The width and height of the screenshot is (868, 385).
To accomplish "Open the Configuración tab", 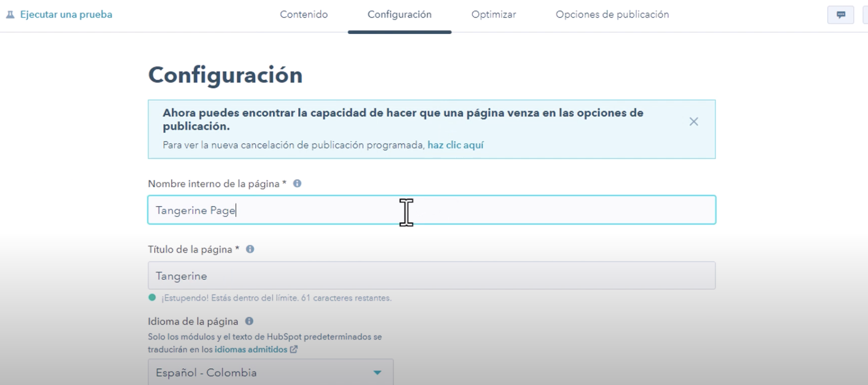I will click(x=399, y=14).
